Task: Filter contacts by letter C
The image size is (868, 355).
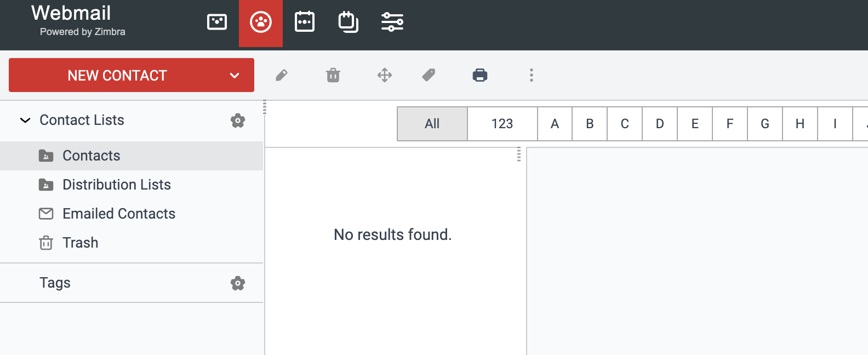Action: coord(625,124)
